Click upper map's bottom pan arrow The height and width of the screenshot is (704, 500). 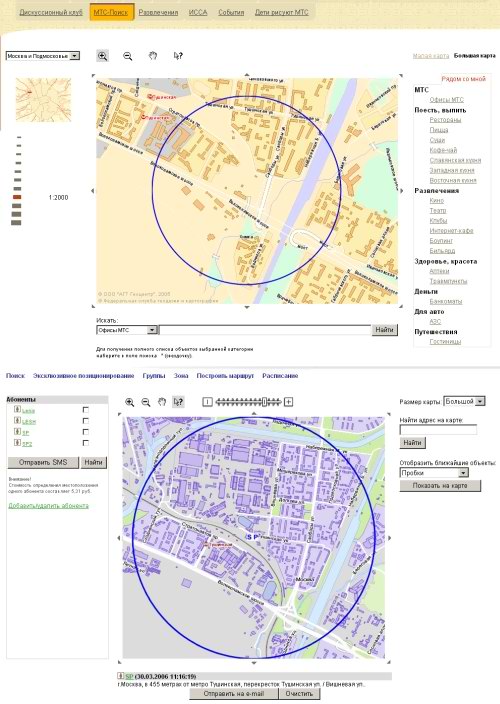pyautogui.click(x=247, y=307)
